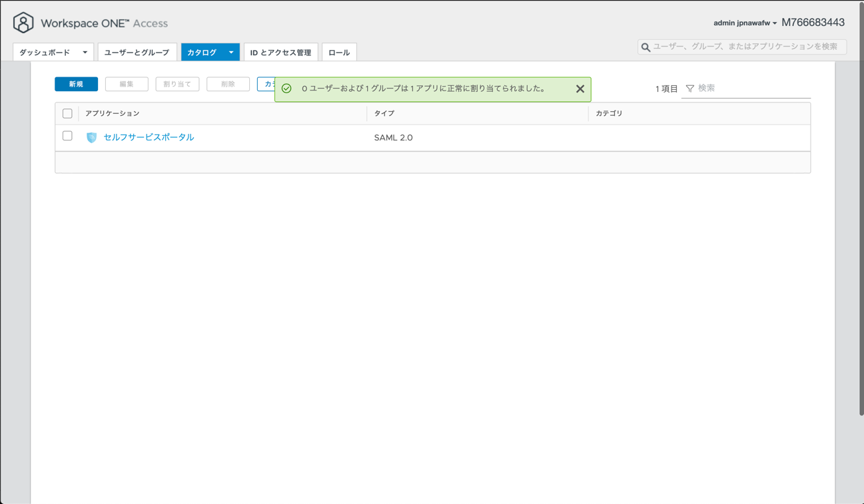Open the ロール tab
864x504 pixels.
point(339,52)
